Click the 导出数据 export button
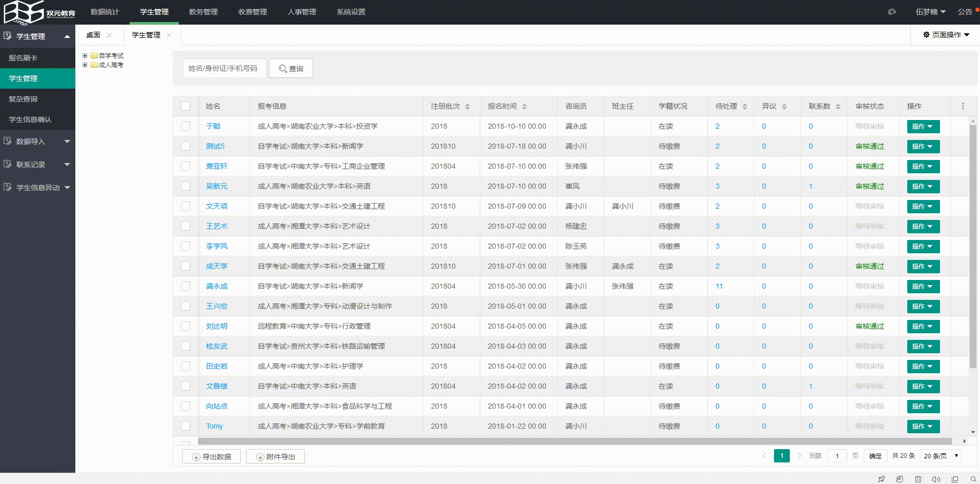Viewport: 980px width, 484px height. point(211,456)
